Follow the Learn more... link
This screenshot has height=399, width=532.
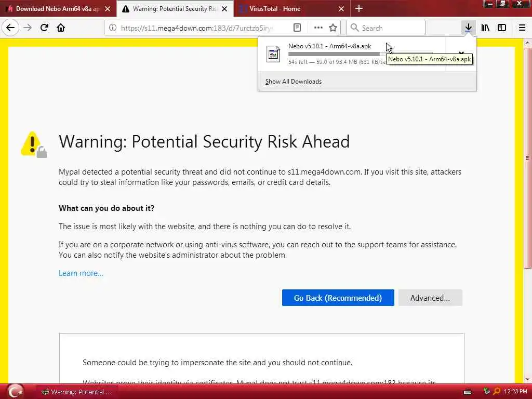tap(81, 273)
